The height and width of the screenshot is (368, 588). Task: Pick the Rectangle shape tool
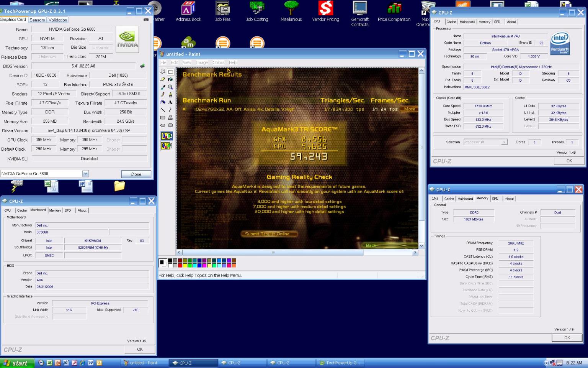click(163, 117)
